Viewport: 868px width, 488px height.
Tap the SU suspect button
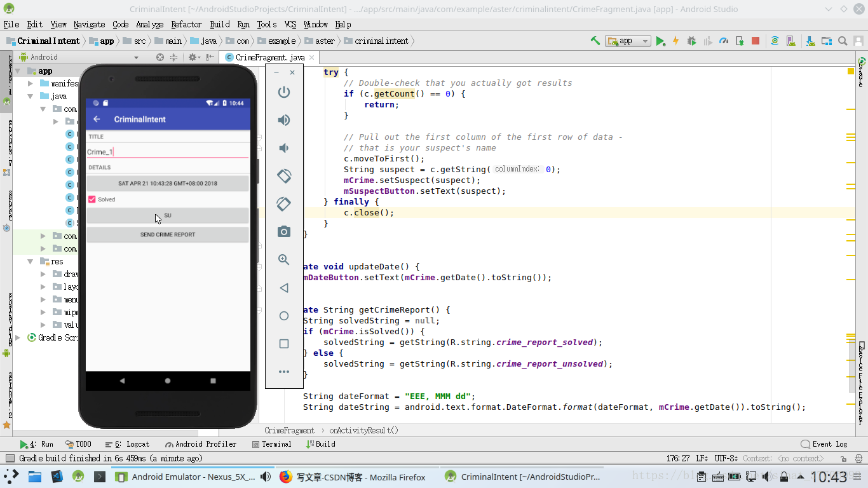168,215
